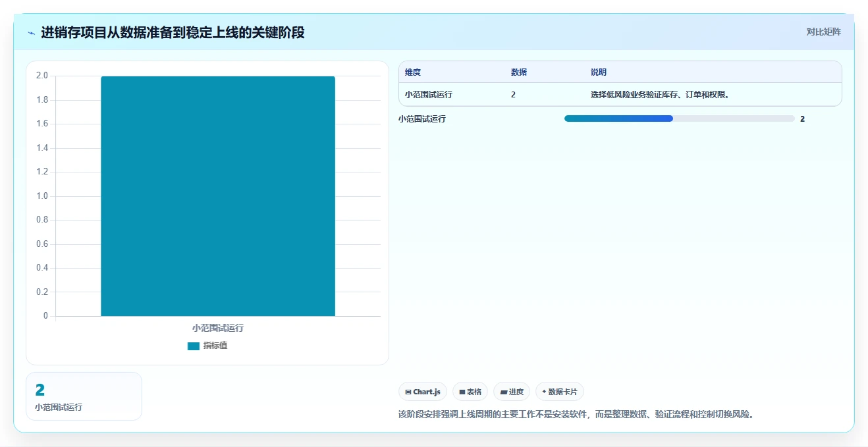Click the teal bar for 小范围试运行

pos(218,196)
